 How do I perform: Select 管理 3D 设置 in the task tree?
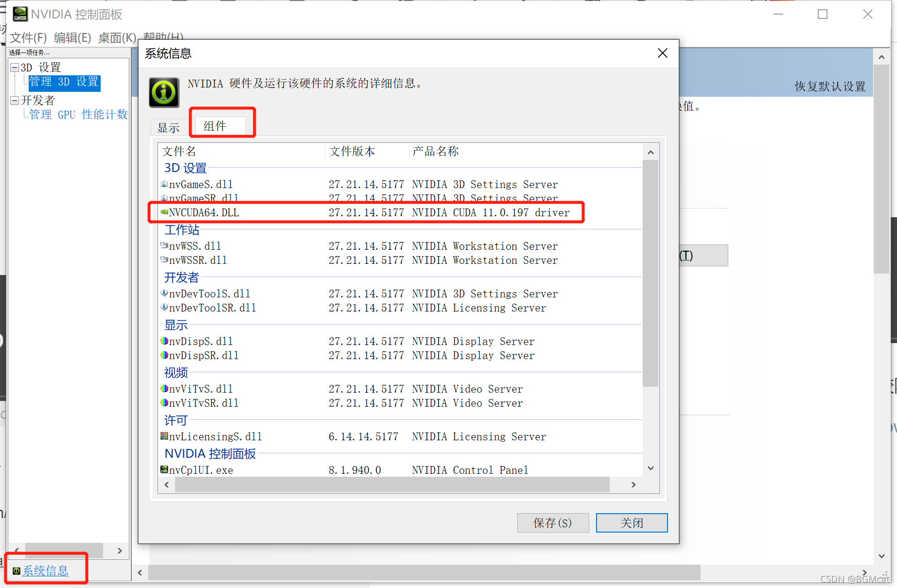(64, 82)
